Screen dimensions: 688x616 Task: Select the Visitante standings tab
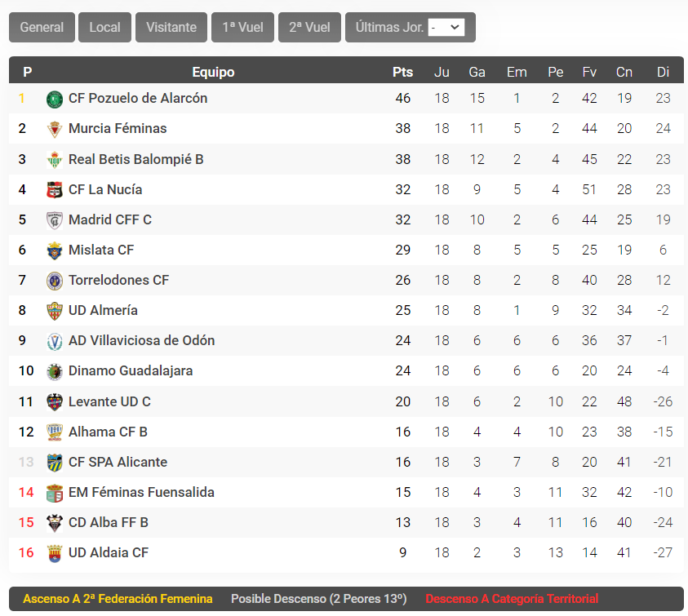click(171, 27)
